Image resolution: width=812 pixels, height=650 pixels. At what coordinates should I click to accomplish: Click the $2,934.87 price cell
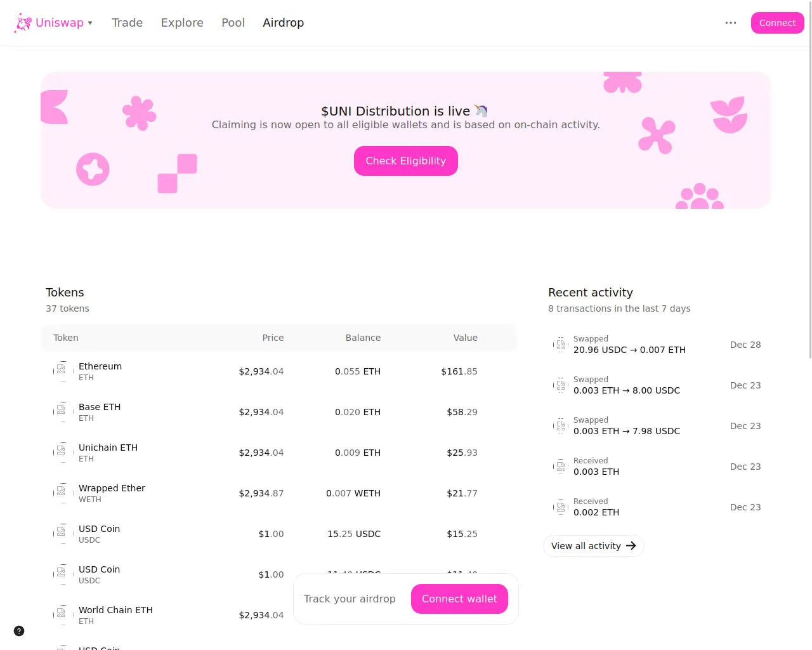coord(261,493)
